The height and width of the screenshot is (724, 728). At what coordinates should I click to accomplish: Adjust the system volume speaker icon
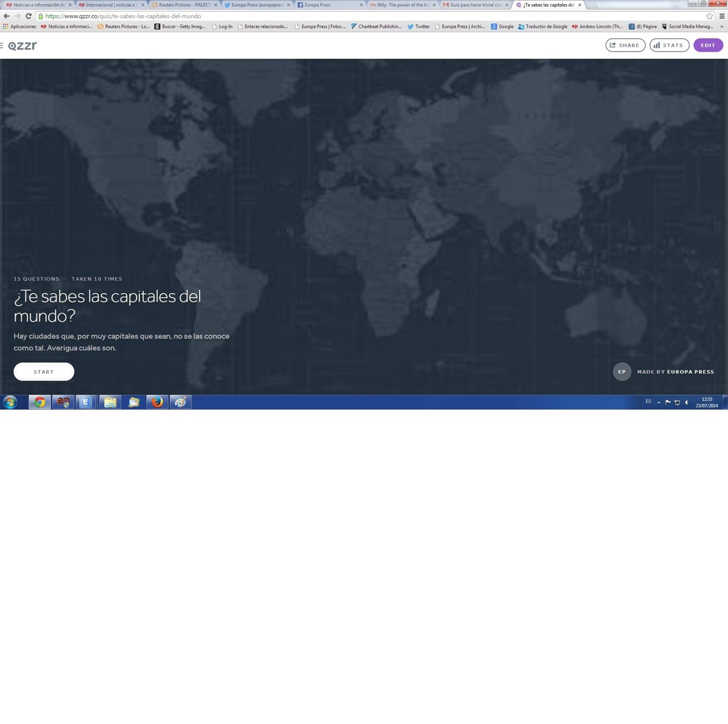click(x=686, y=402)
